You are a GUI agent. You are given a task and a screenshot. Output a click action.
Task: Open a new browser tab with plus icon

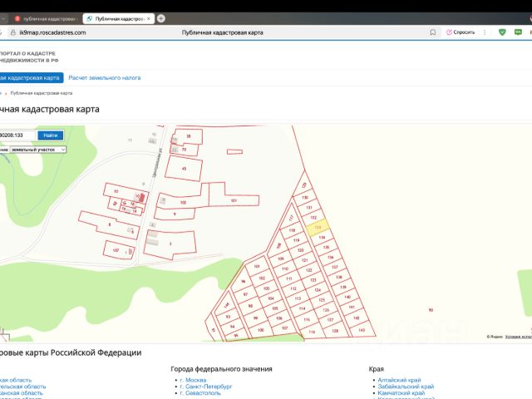(161, 18)
